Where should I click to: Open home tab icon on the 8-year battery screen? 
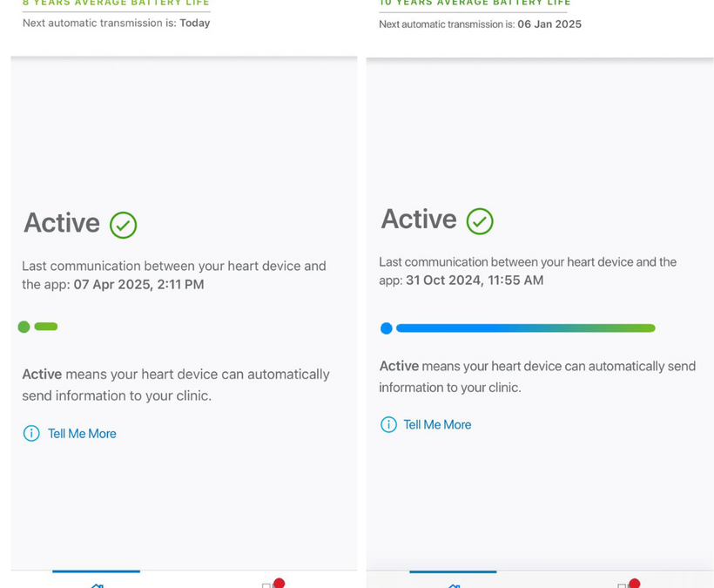tap(97, 585)
